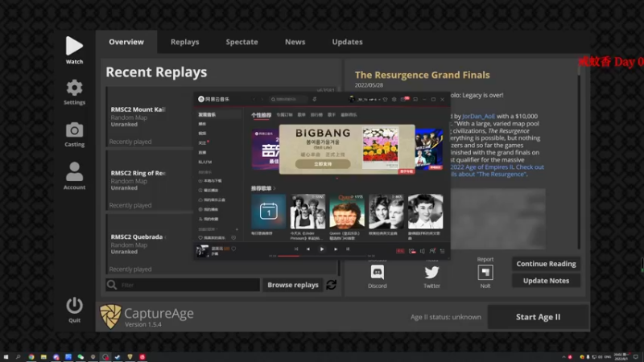644x362 pixels.
Task: Open Windows Start menu
Action: pyautogui.click(x=6, y=357)
